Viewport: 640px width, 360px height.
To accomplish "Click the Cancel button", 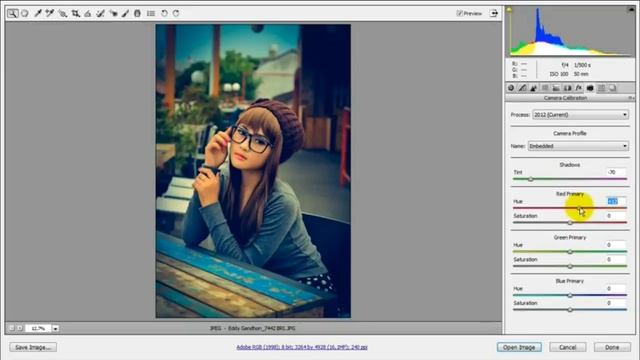I will (x=568, y=347).
